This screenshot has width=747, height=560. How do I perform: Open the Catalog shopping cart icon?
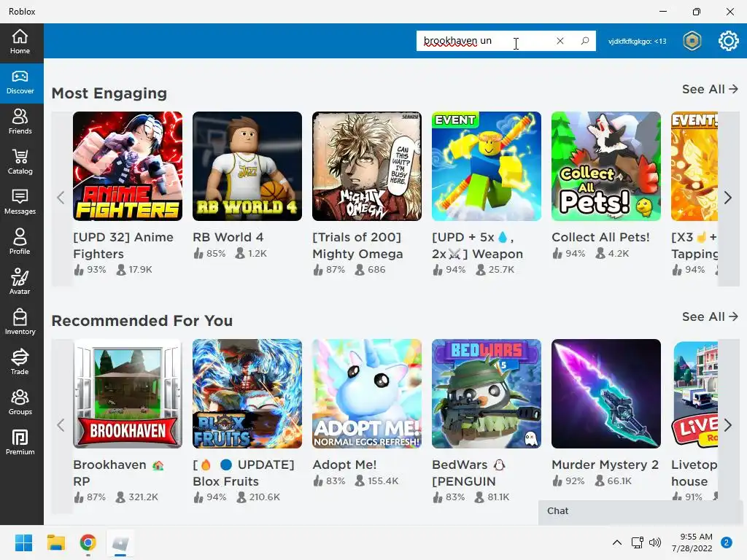point(20,162)
